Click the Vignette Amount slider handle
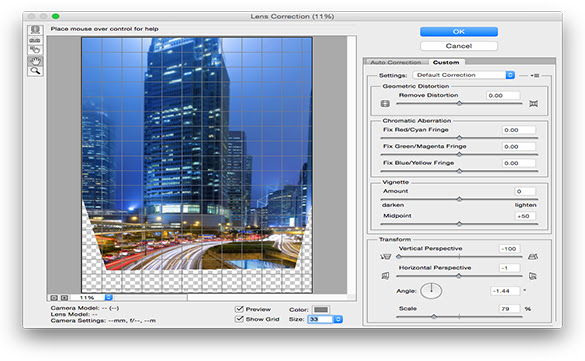The width and height of the screenshot is (585, 361). point(459,199)
